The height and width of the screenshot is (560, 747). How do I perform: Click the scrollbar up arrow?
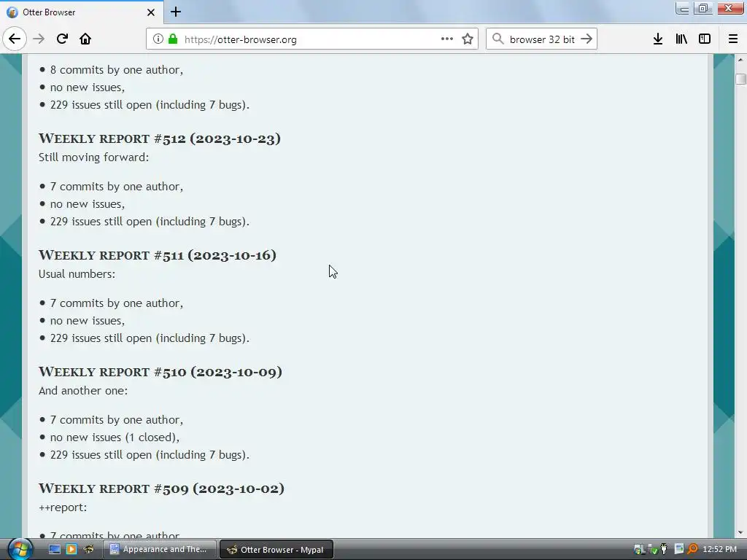pyautogui.click(x=740, y=60)
